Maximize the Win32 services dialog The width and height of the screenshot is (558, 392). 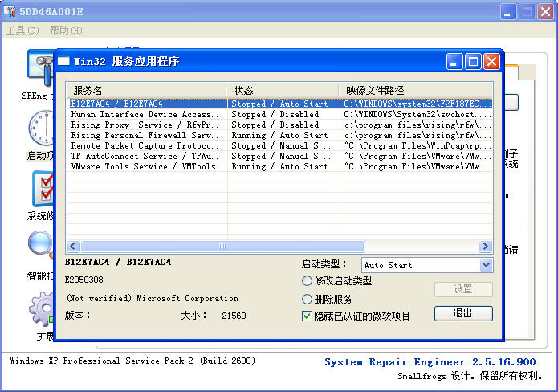[474, 62]
